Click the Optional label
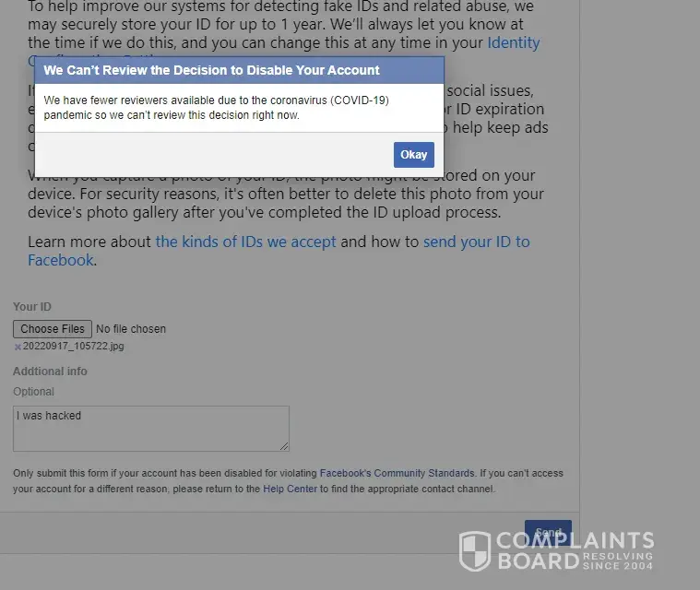The height and width of the screenshot is (590, 700). pos(33,392)
